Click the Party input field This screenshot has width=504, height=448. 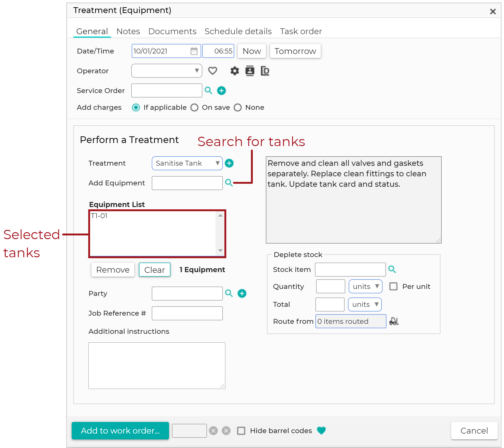187,293
